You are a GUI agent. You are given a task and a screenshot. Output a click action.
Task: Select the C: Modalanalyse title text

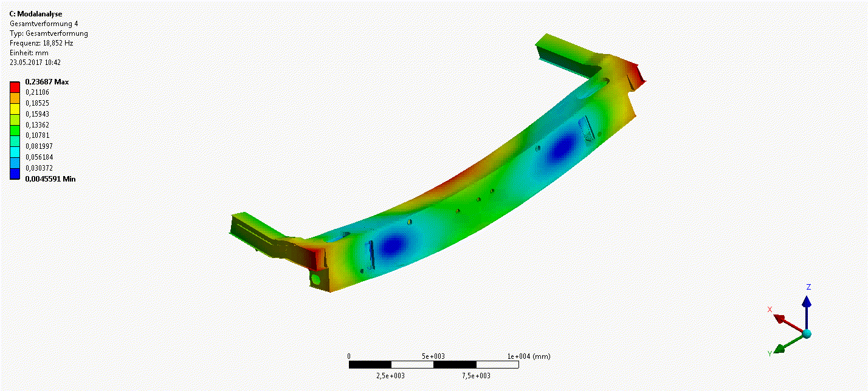coord(35,14)
